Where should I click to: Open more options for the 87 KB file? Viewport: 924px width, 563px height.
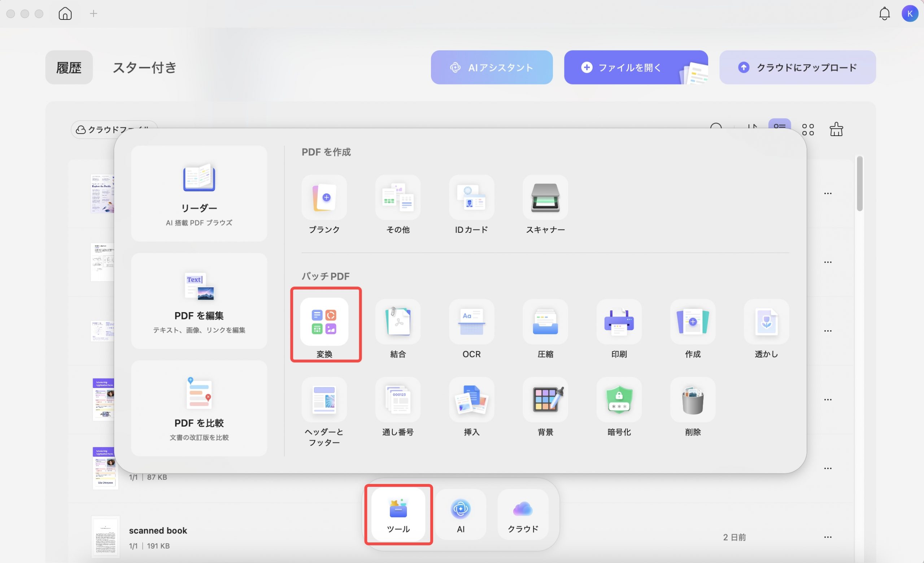click(x=828, y=468)
